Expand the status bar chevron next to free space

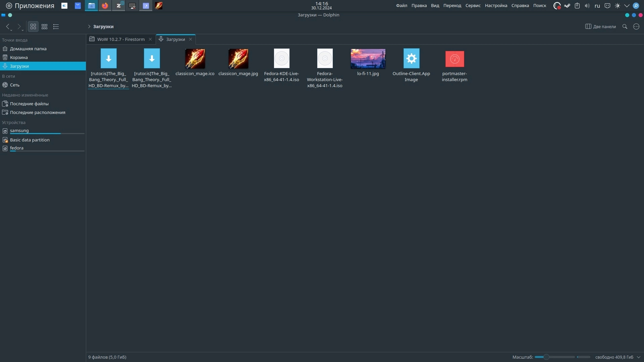(x=639, y=357)
